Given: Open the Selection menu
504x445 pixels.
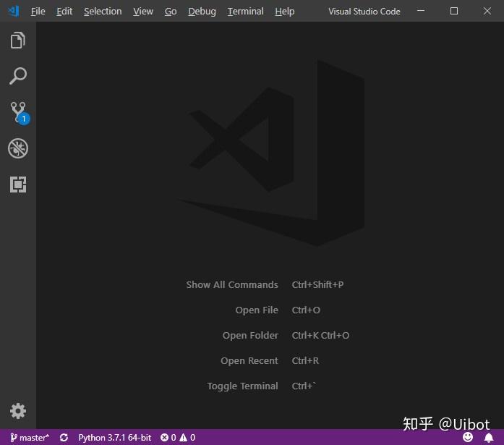Looking at the screenshot, I should click(x=103, y=12).
